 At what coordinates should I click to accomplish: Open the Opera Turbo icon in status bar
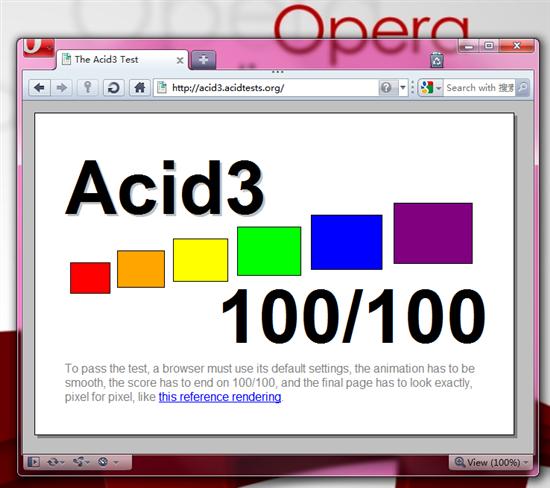coord(103,462)
